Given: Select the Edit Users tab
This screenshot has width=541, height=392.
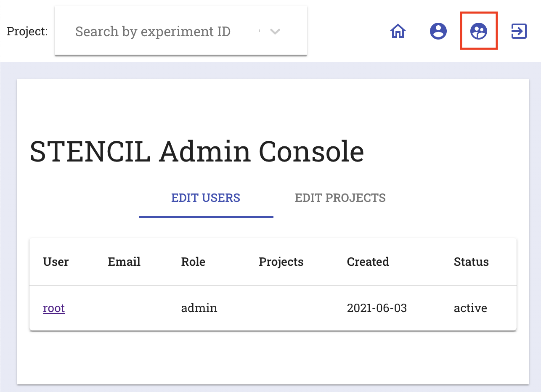Looking at the screenshot, I should pos(206,198).
